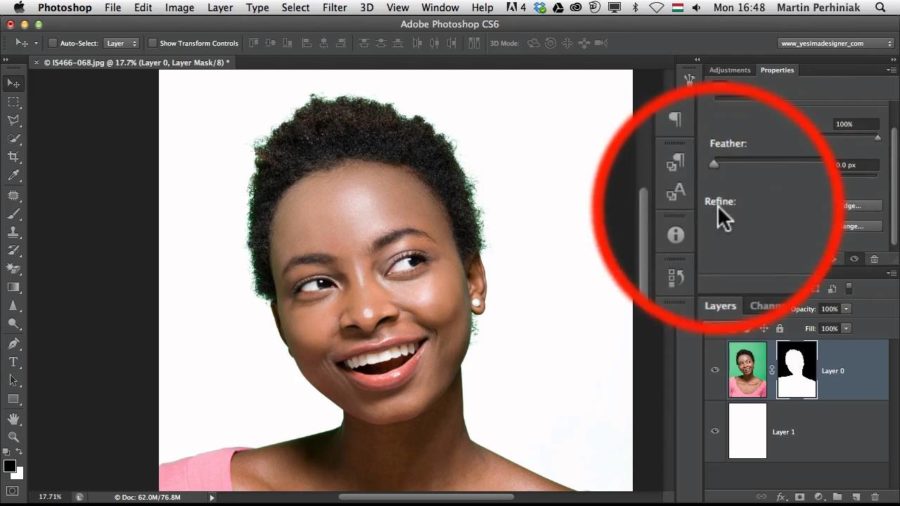Select the Zoom tool
The width and height of the screenshot is (900, 506).
(x=13, y=437)
